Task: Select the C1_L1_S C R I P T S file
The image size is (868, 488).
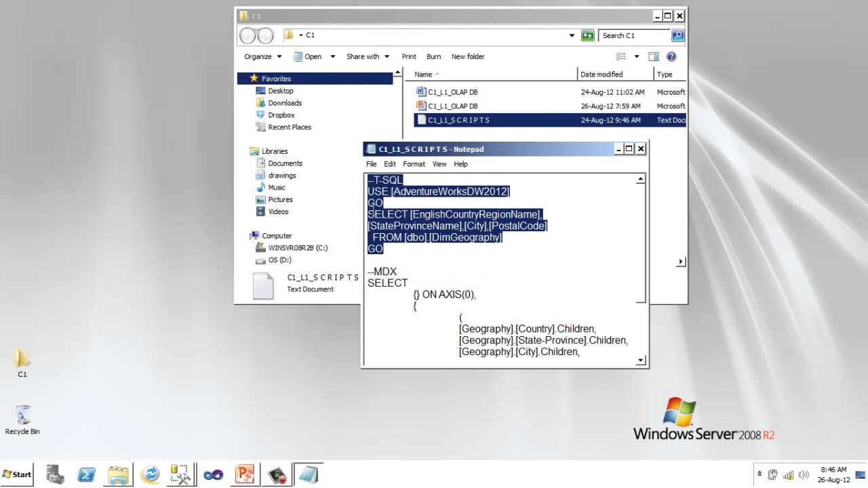Action: (x=549, y=120)
